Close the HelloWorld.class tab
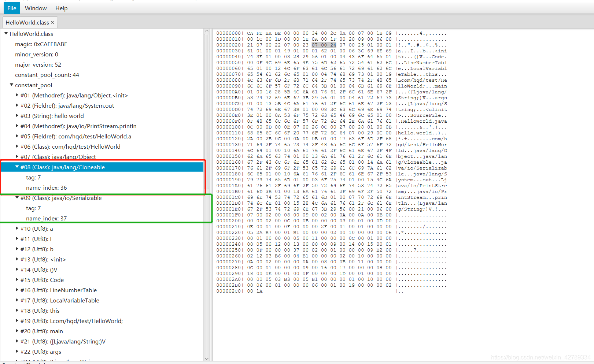 tap(52, 22)
